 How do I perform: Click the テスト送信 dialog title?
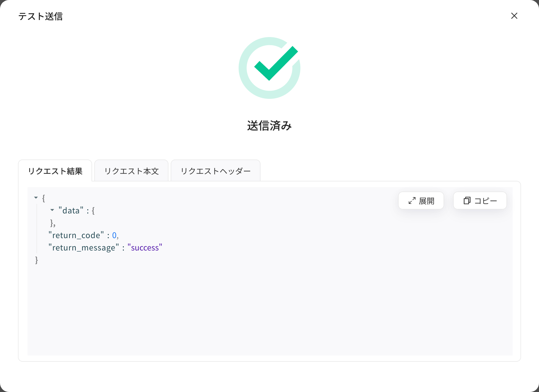click(40, 16)
